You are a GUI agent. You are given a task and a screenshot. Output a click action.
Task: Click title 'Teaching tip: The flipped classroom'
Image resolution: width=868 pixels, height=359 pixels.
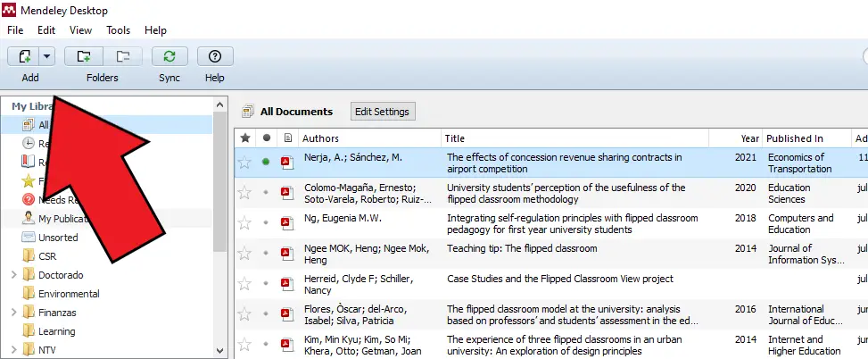522,248
